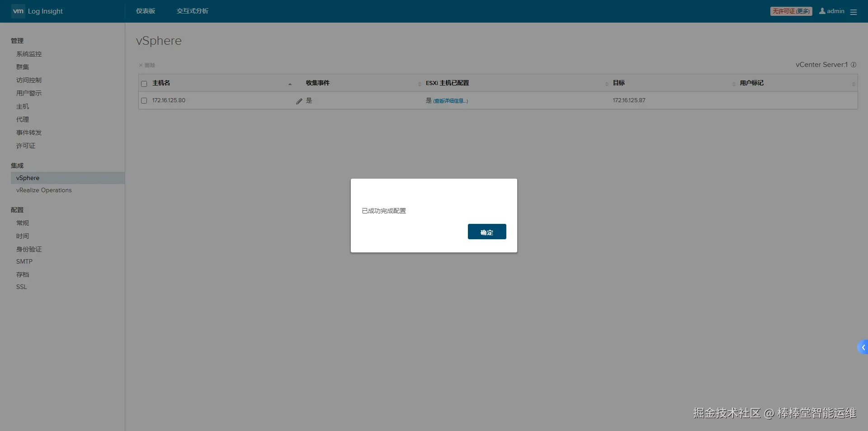Open the 交互式分析 tab
868x431 pixels.
point(193,11)
